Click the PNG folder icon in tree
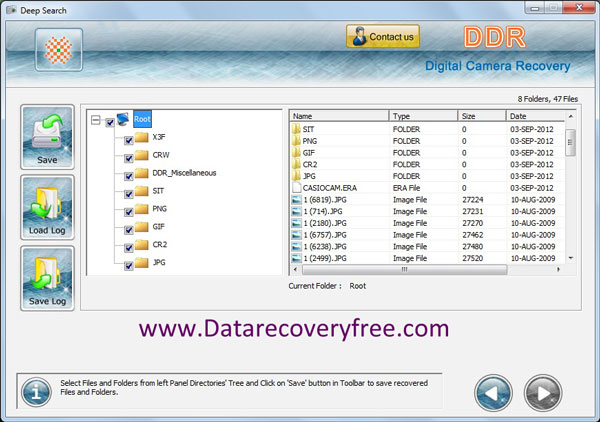The height and width of the screenshot is (422, 600). (x=142, y=209)
